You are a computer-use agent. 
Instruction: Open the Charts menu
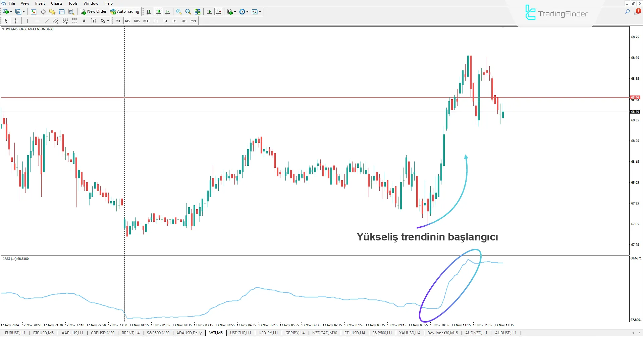56,3
